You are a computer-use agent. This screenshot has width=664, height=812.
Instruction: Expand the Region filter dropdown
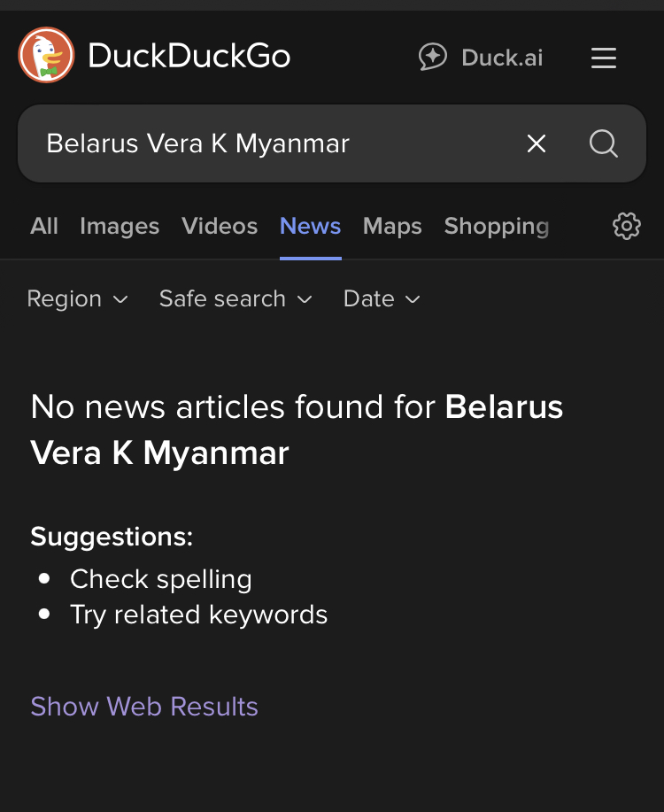[77, 298]
